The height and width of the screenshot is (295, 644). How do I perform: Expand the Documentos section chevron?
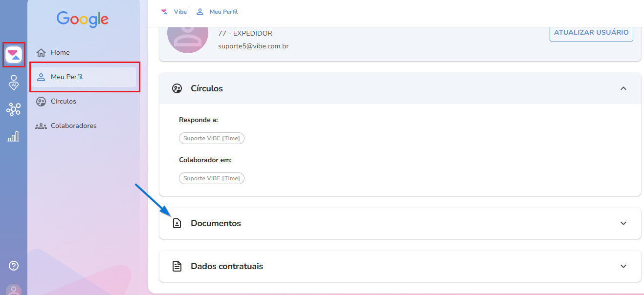coord(623,223)
